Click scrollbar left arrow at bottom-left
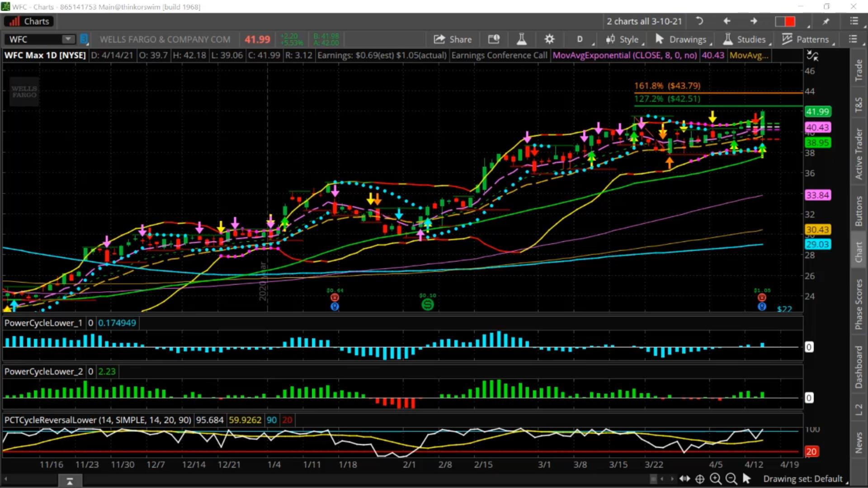The width and height of the screenshot is (868, 488). pyautogui.click(x=6, y=479)
